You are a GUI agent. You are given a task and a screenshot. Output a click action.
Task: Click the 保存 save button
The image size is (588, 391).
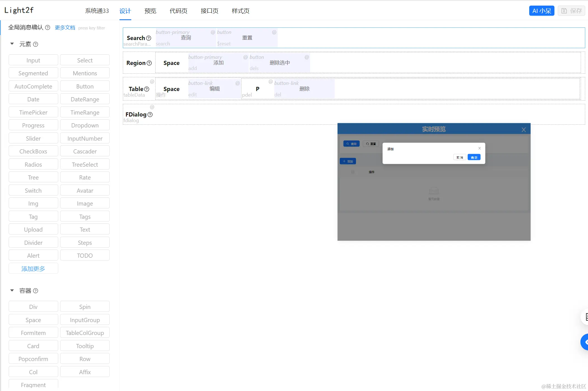point(571,11)
